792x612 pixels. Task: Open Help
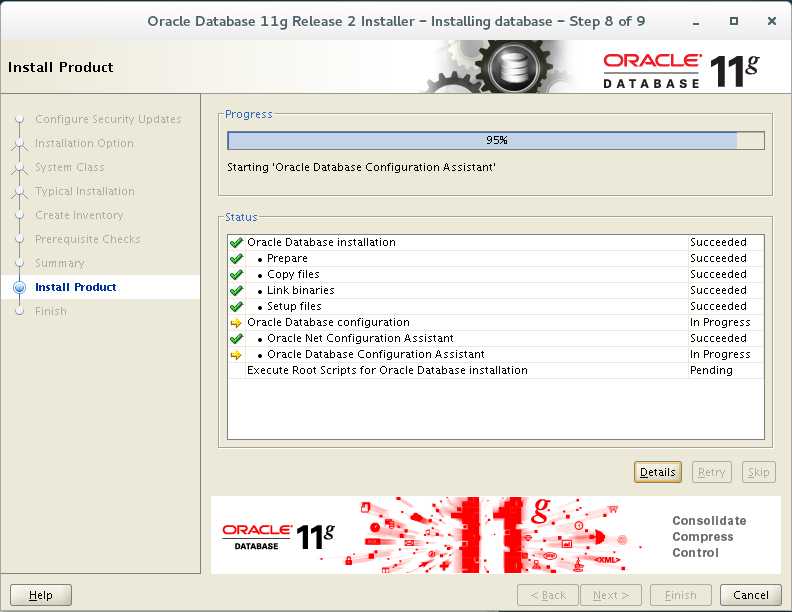41,595
